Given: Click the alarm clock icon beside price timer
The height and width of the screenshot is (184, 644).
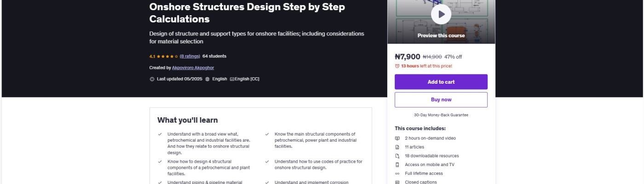Looking at the screenshot, I should tap(397, 66).
